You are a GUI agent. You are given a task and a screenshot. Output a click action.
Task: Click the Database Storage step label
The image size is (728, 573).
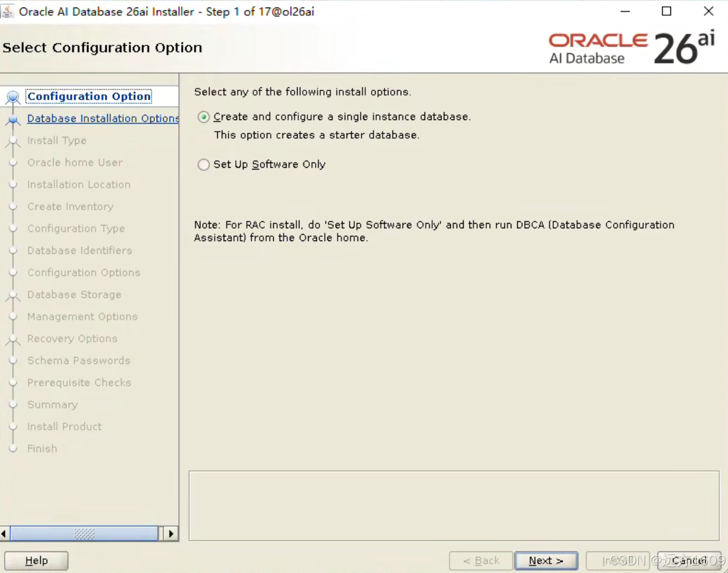coord(74,295)
